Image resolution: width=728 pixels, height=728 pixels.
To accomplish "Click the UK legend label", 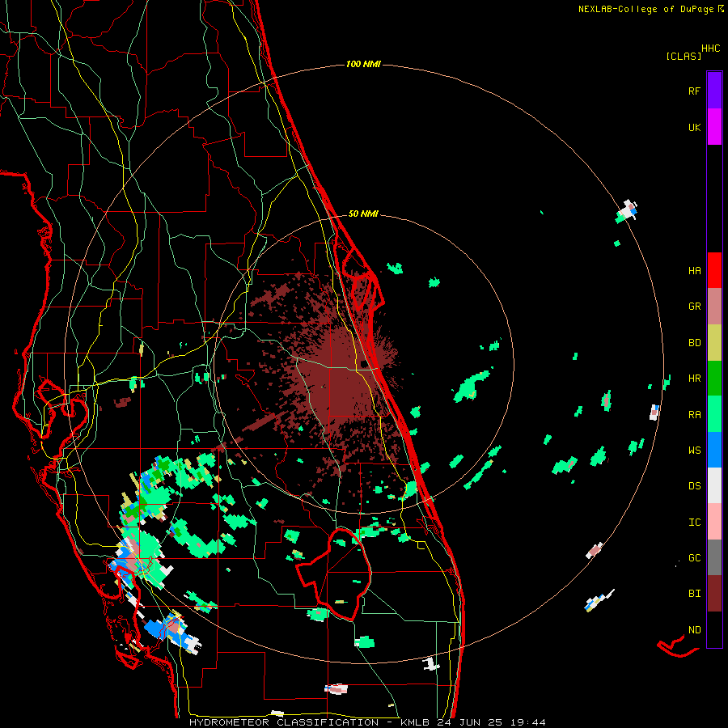I will [x=694, y=127].
